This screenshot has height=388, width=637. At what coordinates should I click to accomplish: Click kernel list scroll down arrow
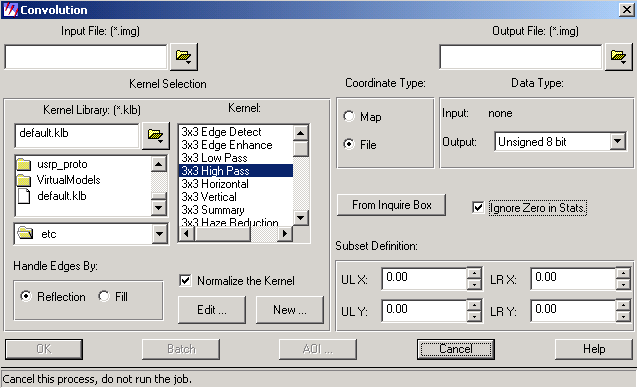tap(301, 218)
